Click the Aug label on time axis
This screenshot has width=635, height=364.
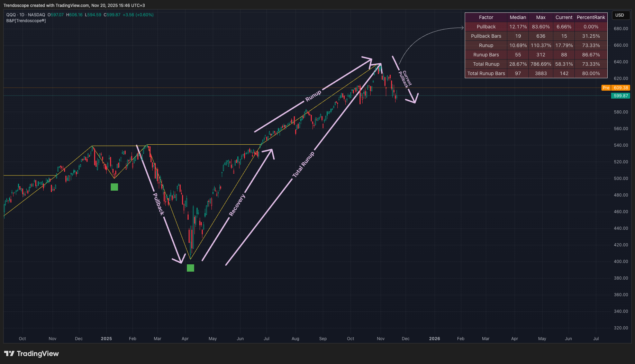coord(295,339)
